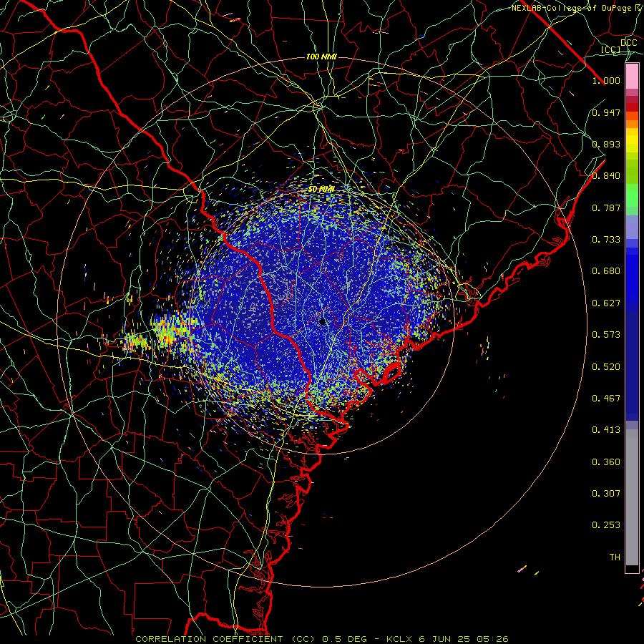Click the 50 NMI range ring label
This screenshot has height=644, width=644.
pyautogui.click(x=321, y=190)
